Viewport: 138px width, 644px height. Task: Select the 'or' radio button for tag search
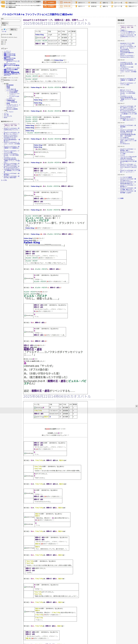coord(8,29)
